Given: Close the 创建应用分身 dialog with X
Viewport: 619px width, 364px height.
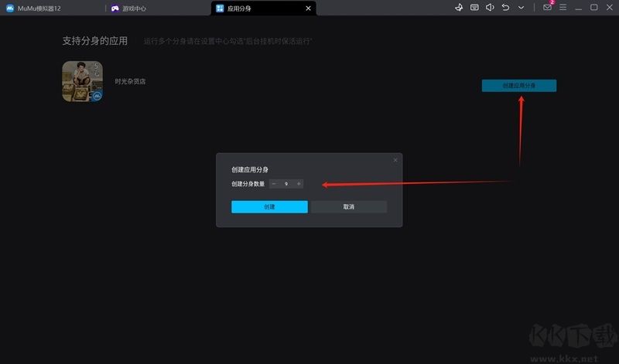Looking at the screenshot, I should point(395,160).
